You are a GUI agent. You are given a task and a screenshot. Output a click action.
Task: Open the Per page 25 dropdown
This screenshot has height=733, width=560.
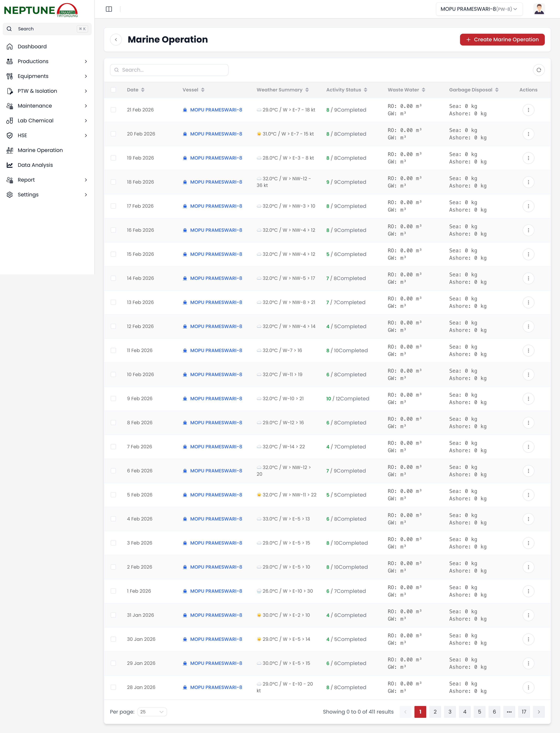click(x=152, y=712)
